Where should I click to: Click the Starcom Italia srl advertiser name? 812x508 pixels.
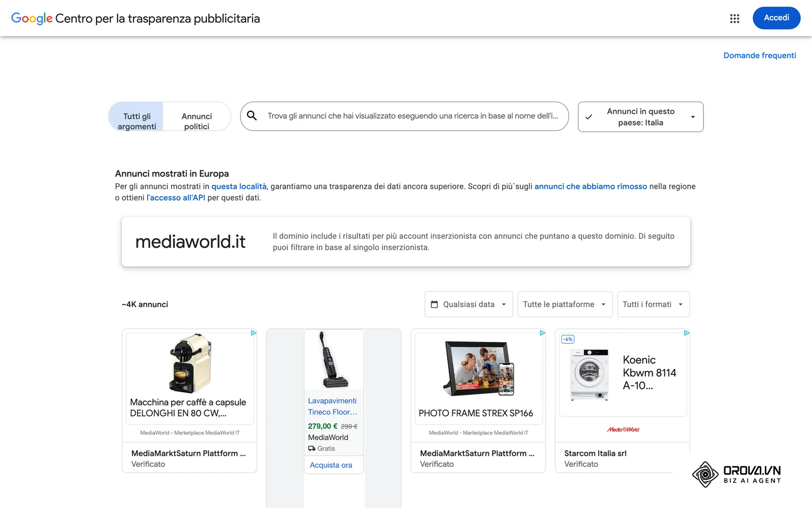coord(595,453)
